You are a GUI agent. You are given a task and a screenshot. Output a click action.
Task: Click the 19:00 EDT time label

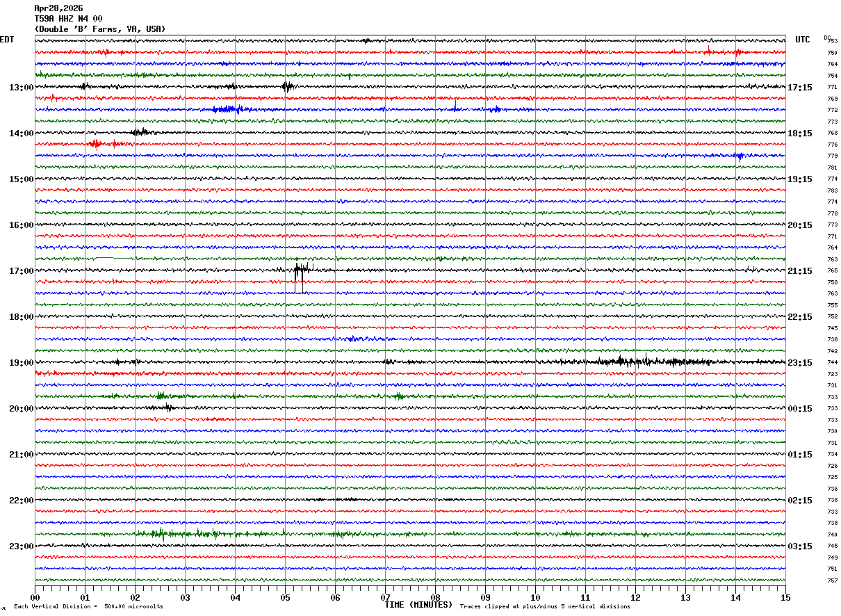(x=21, y=363)
